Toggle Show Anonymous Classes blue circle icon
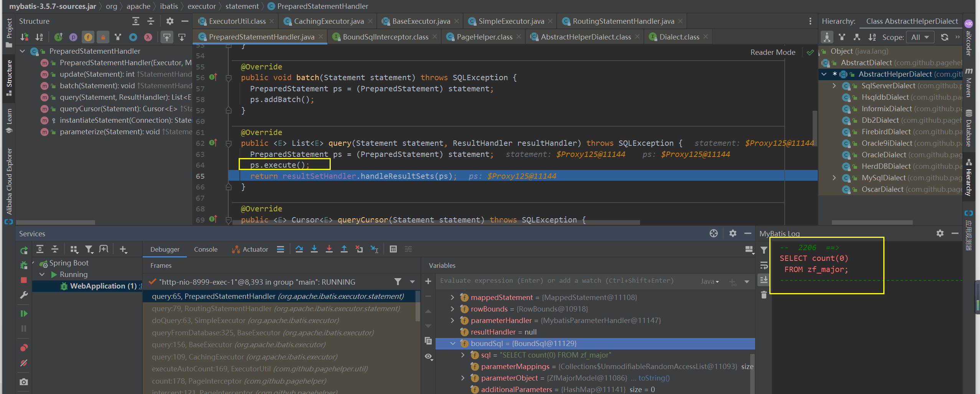Viewport: 980px width, 394px height. pos(133,37)
